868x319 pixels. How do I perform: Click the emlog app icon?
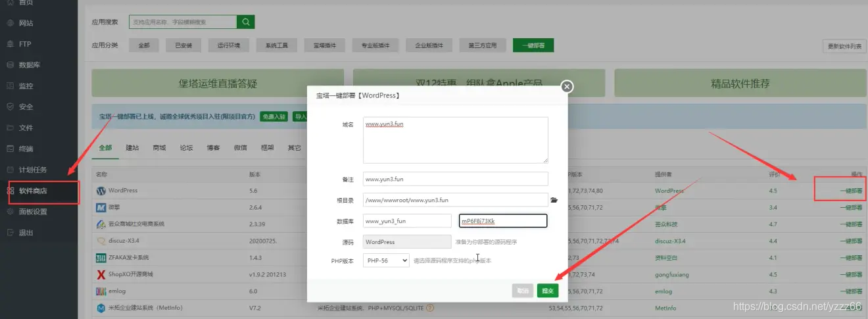click(x=101, y=291)
